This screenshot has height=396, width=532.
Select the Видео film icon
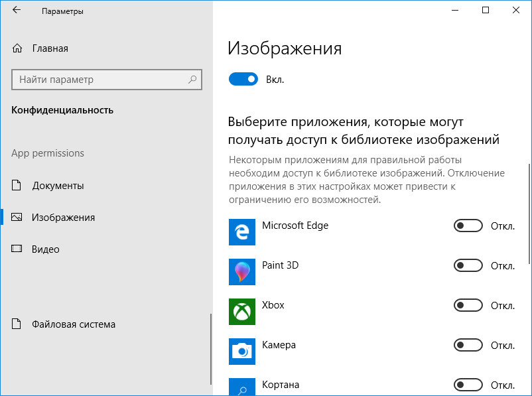(x=17, y=249)
